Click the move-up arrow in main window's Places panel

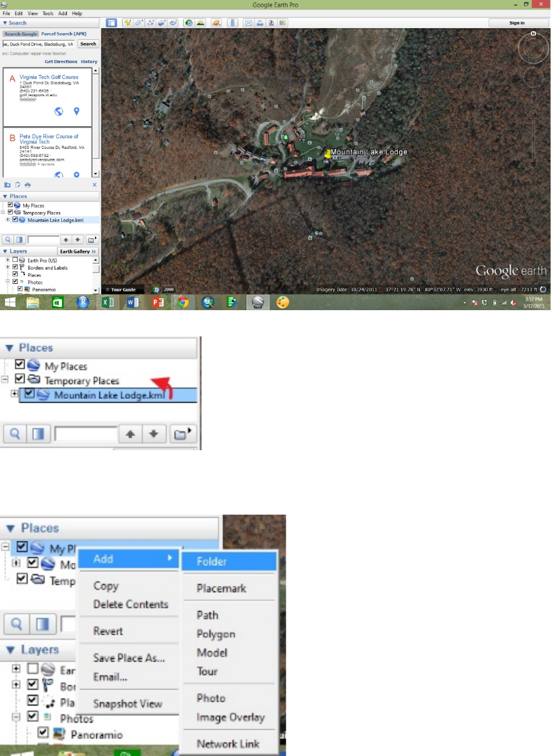66,239
